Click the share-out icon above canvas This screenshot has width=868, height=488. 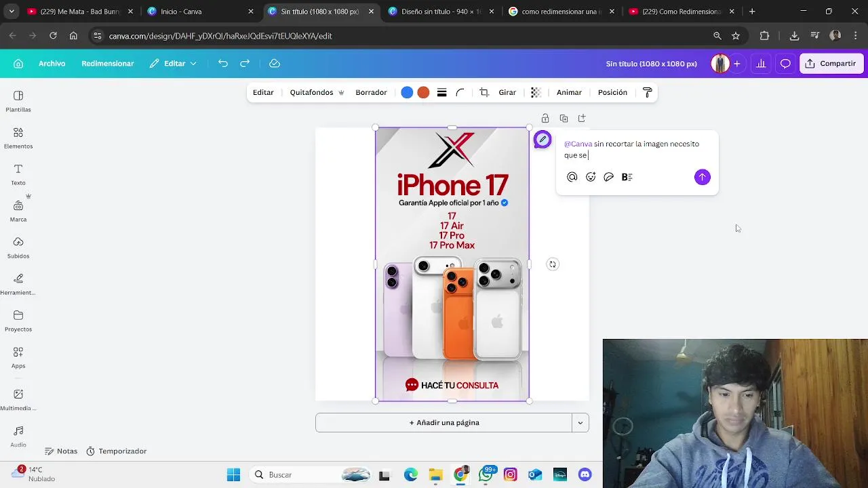pos(582,118)
